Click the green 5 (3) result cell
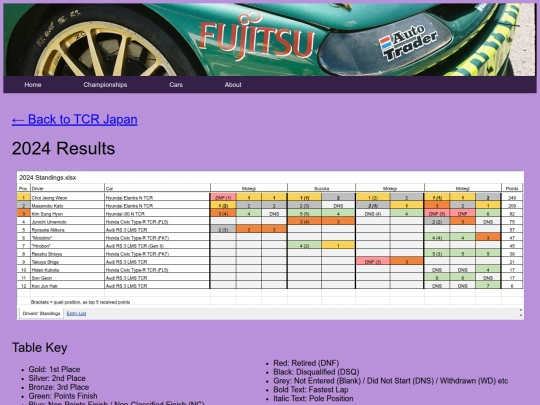This screenshot has width=540, height=405. tap(437, 254)
